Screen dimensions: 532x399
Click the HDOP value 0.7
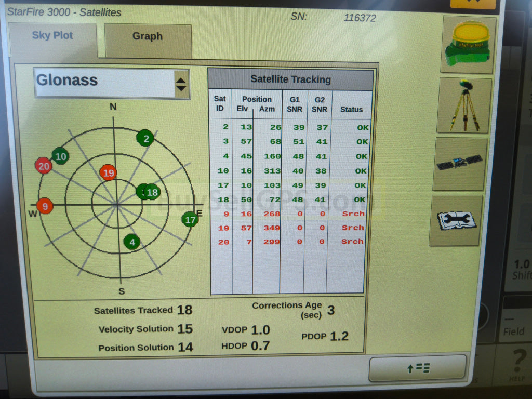point(261,345)
